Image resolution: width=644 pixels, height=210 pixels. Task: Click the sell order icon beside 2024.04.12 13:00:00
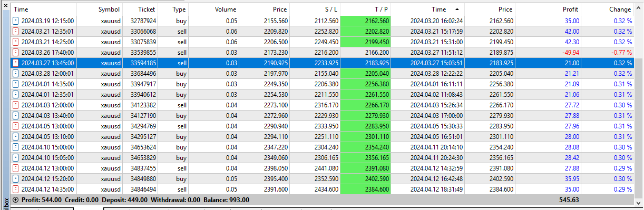pos(16,168)
